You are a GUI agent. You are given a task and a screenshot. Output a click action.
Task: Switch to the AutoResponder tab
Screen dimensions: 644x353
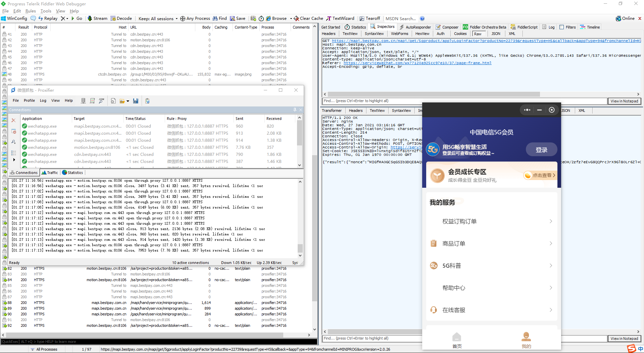pyautogui.click(x=415, y=27)
